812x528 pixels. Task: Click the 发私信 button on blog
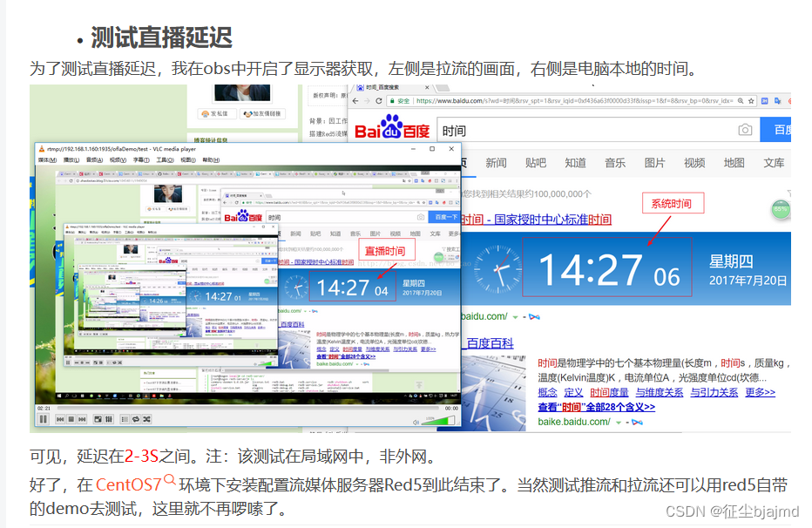tap(218, 114)
